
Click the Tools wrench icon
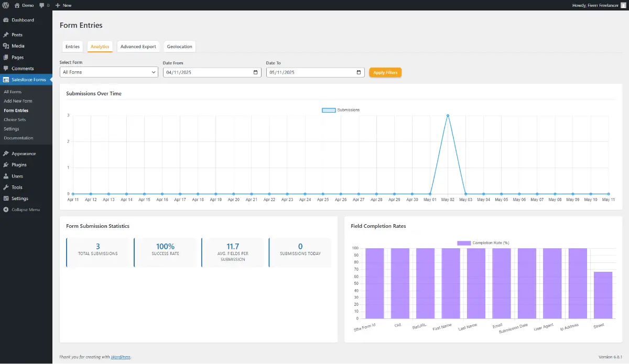tap(6, 187)
